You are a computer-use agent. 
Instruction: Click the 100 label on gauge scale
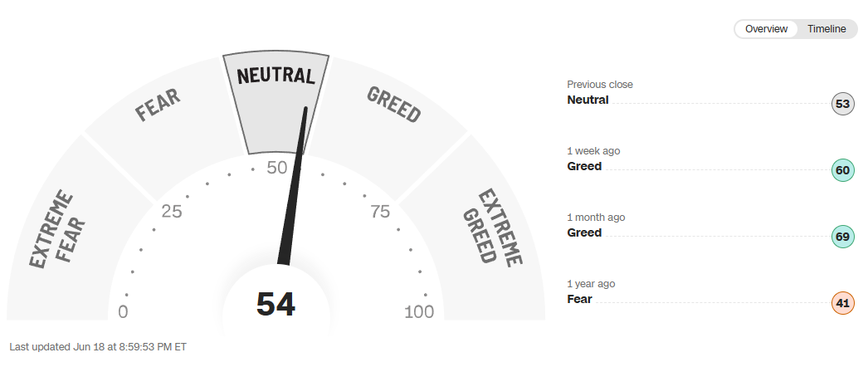419,312
